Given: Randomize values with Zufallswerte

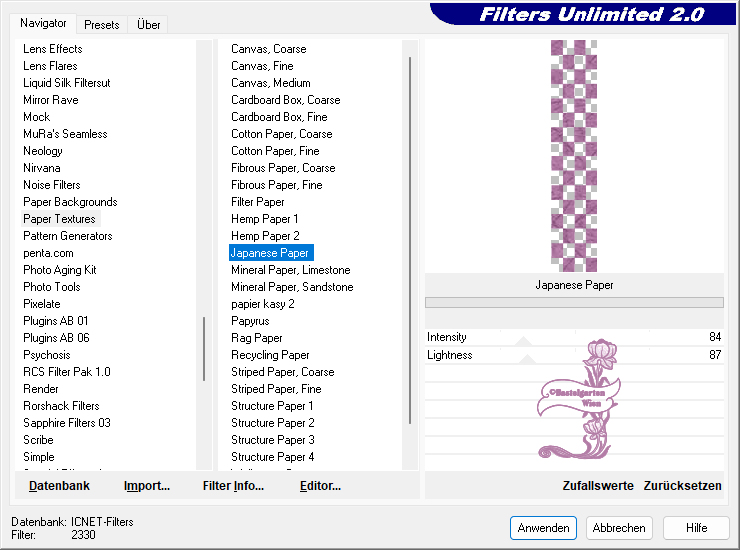Looking at the screenshot, I should tap(598, 486).
